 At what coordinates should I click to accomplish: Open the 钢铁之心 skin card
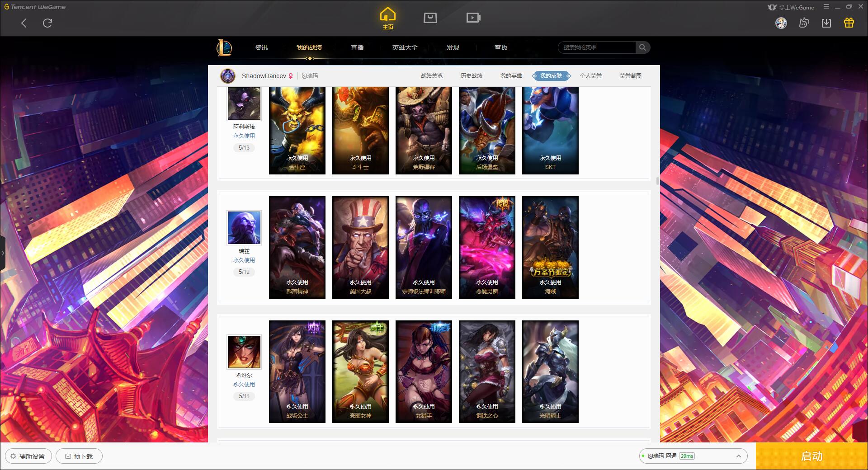487,371
